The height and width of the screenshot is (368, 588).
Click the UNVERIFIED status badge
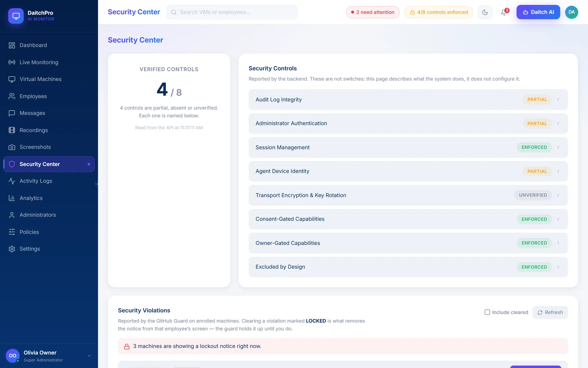click(x=533, y=195)
